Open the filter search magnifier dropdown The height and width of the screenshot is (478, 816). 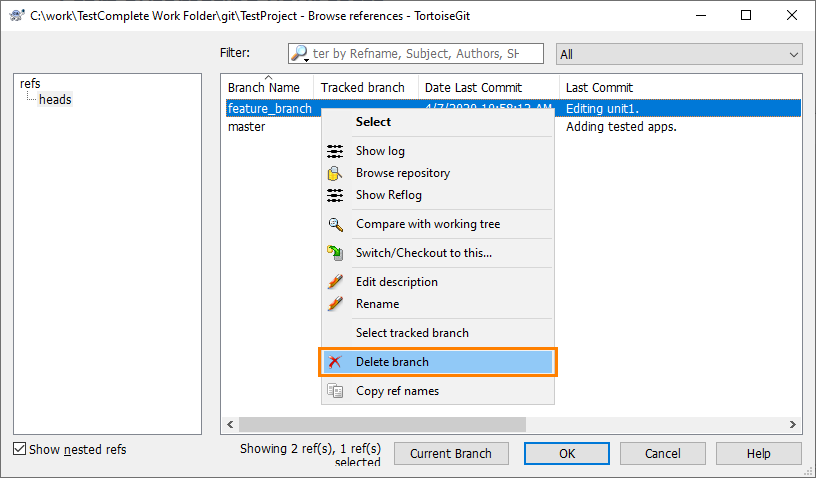point(300,54)
